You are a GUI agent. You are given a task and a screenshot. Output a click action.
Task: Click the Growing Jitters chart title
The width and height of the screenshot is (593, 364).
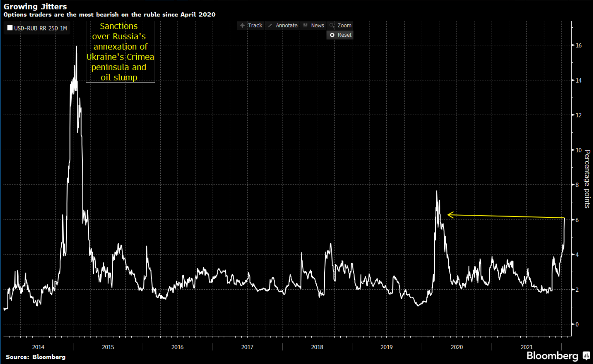pos(35,7)
